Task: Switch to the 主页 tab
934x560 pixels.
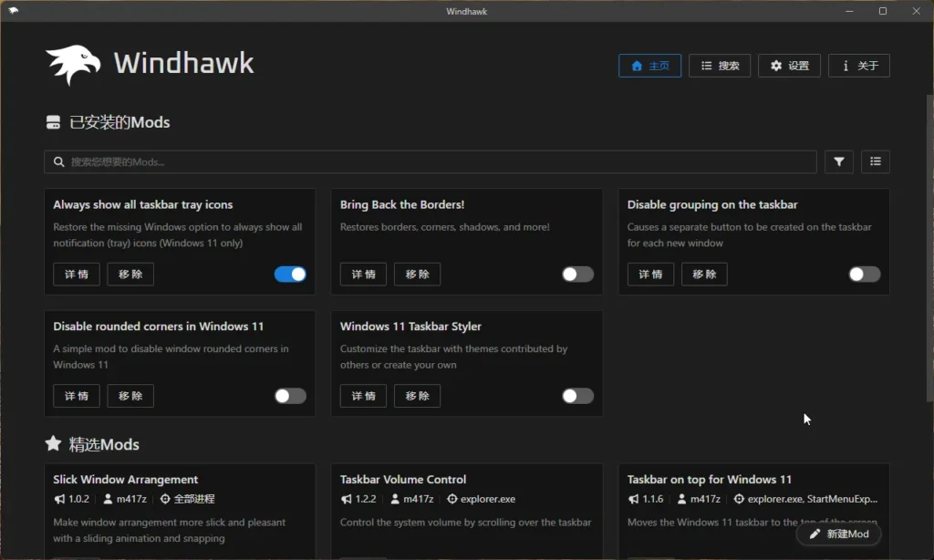Action: [649, 65]
